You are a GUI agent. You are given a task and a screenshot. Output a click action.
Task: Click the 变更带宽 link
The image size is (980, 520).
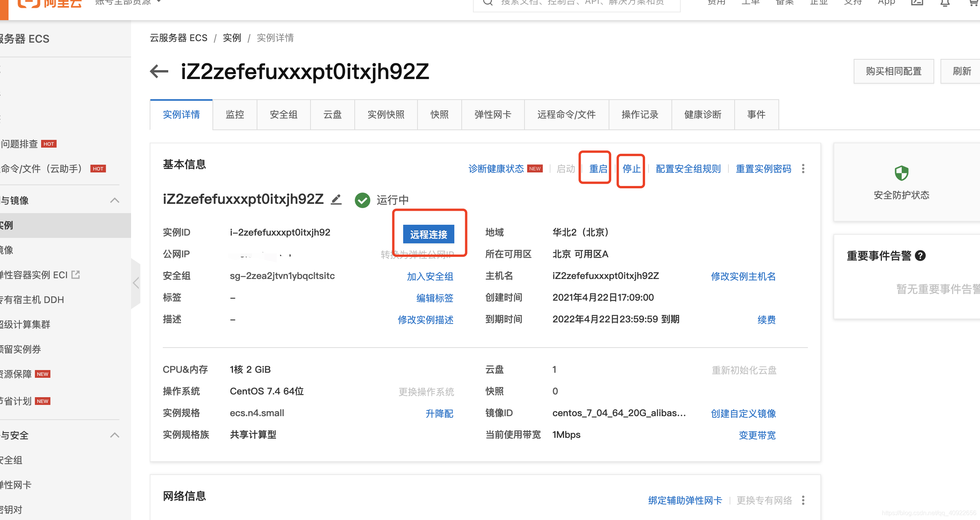point(757,435)
